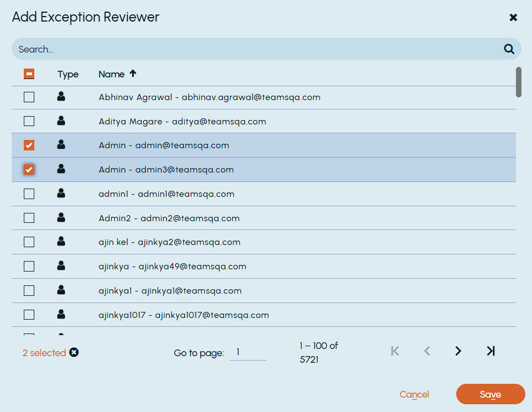The width and height of the screenshot is (532, 412).
Task: Click the Save button
Action: point(491,394)
